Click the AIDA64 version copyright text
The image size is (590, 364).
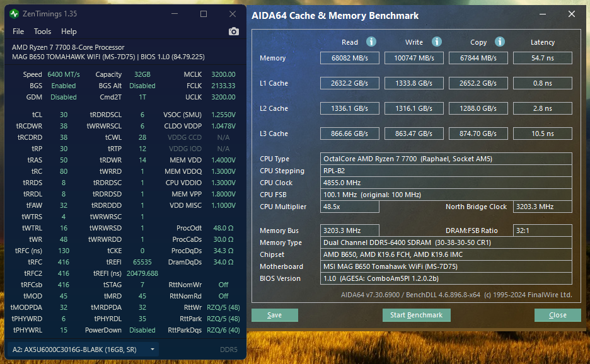point(456,295)
